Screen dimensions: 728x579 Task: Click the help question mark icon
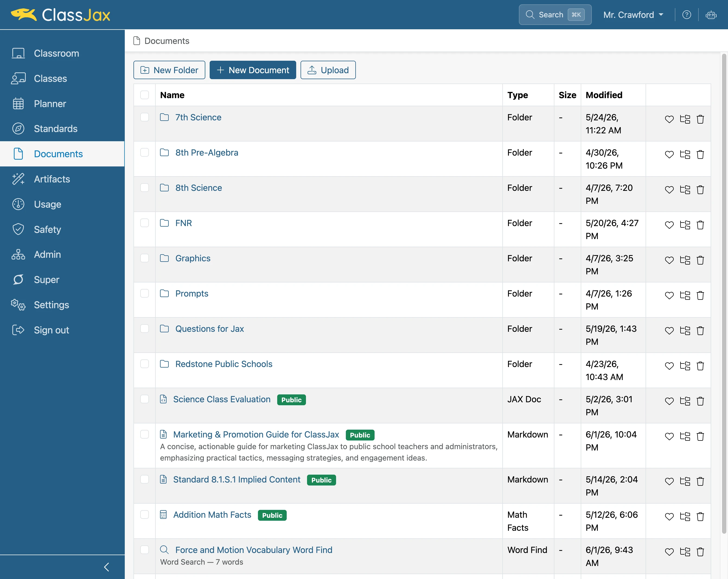click(687, 15)
